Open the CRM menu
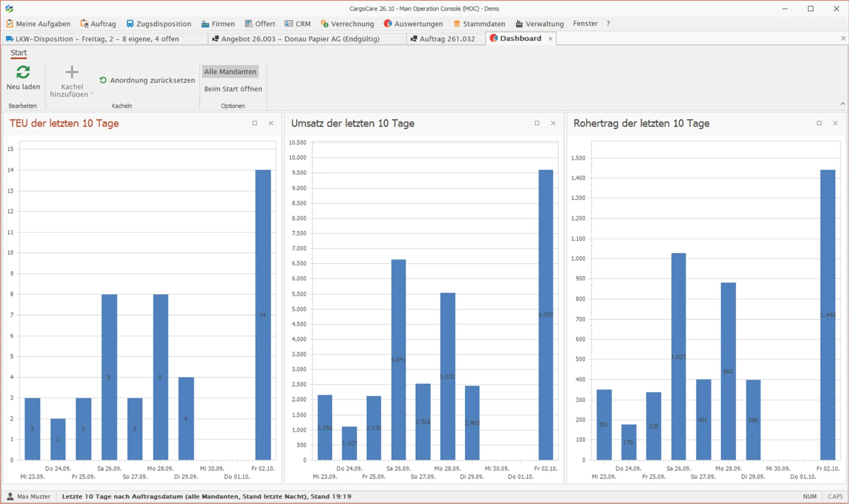Viewport: 849px width, 504px height. (298, 24)
